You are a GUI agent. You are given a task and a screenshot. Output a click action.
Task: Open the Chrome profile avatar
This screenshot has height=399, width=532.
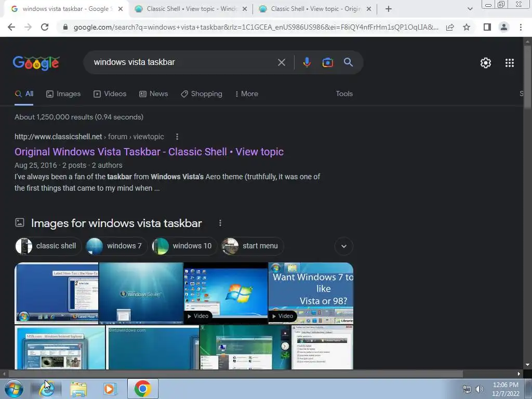pos(504,27)
